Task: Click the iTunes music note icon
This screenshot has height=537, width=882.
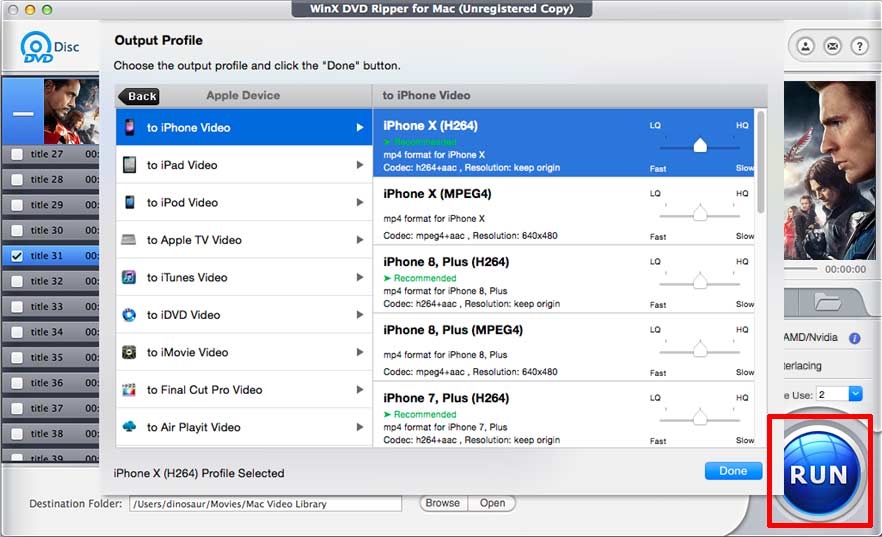Action: [129, 277]
